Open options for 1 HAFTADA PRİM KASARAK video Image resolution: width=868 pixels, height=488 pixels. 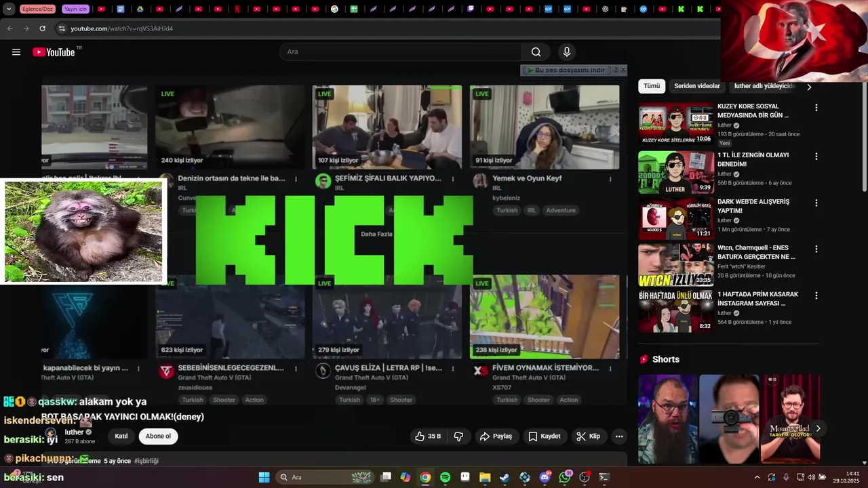[816, 296]
